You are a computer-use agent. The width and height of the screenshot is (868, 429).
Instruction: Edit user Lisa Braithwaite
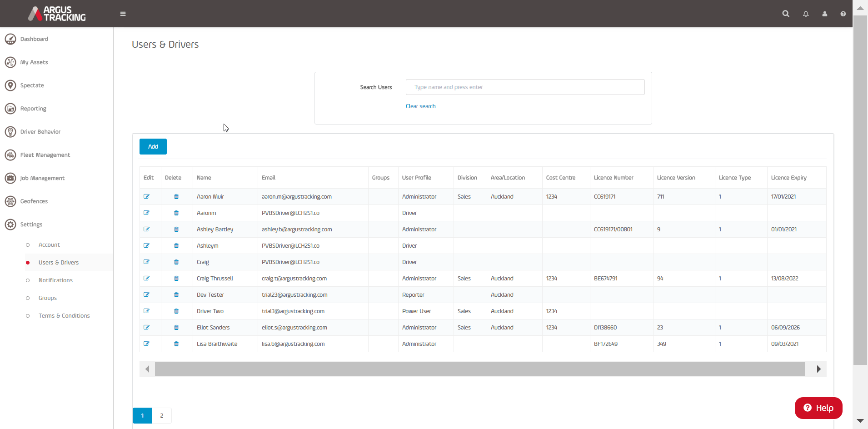(x=146, y=344)
